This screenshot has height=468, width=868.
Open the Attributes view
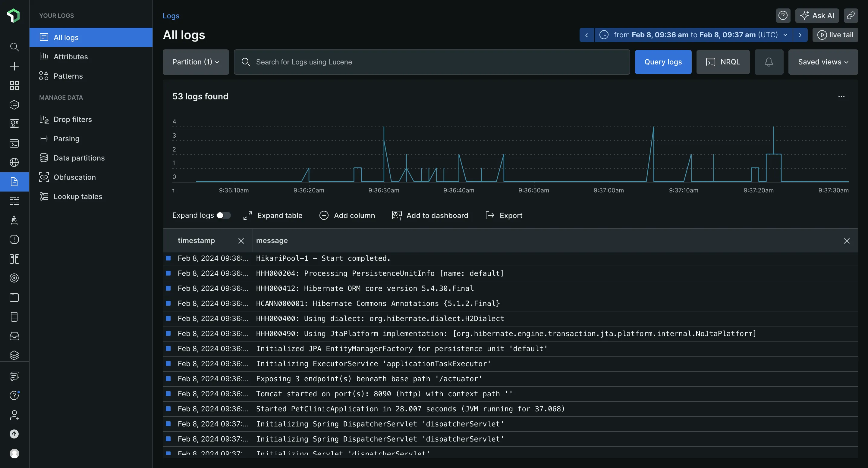pos(71,57)
